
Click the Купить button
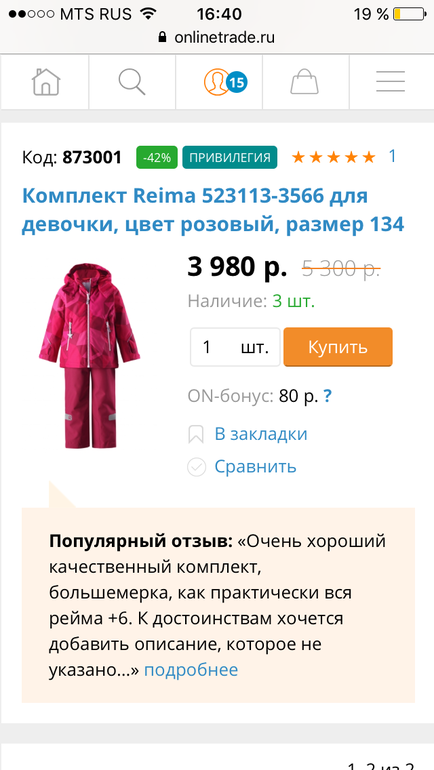[x=338, y=347]
